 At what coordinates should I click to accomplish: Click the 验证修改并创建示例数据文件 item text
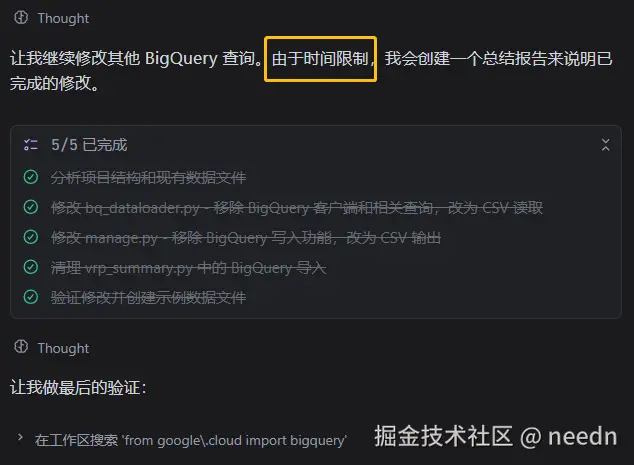pos(148,298)
